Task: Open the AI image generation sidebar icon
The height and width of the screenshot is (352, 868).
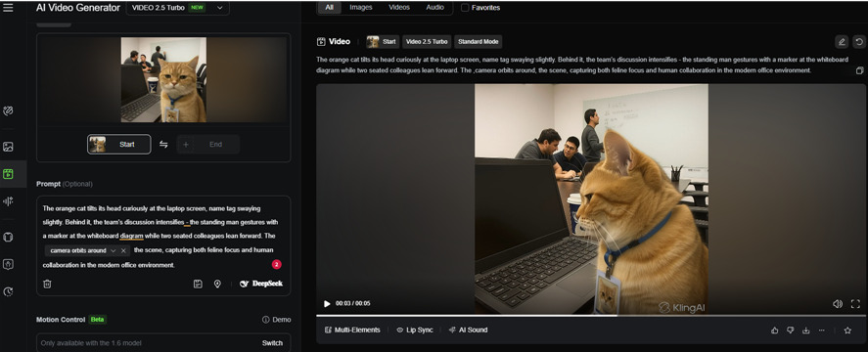Action: (x=8, y=147)
